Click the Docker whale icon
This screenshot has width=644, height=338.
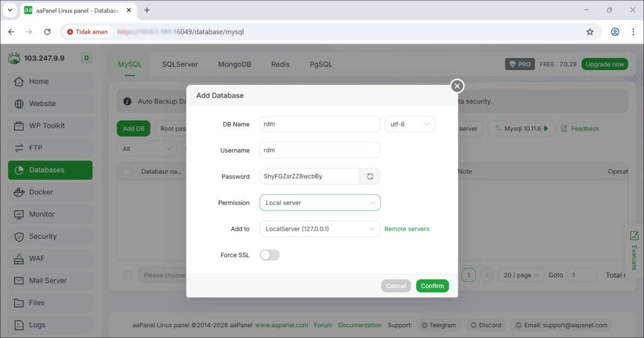(x=19, y=192)
